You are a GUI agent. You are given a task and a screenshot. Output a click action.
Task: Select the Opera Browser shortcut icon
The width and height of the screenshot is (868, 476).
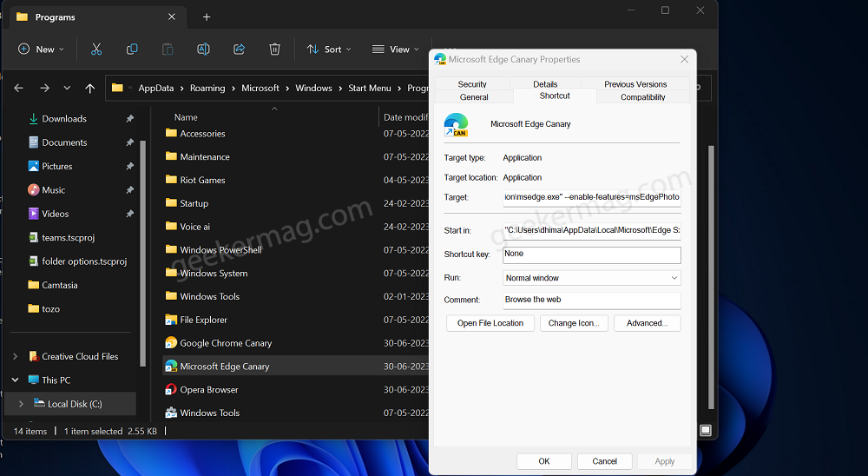pyautogui.click(x=171, y=389)
